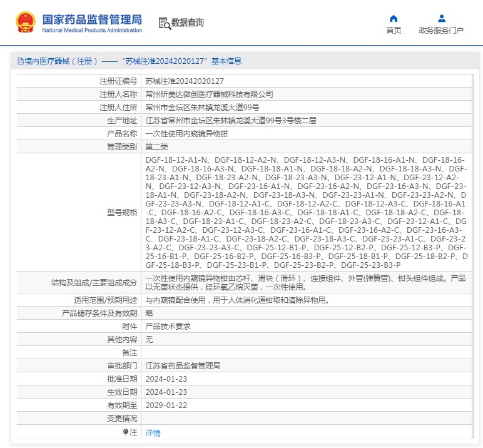Click 国家药品监督管理局 site title
The image size is (483, 448).
(92, 19)
